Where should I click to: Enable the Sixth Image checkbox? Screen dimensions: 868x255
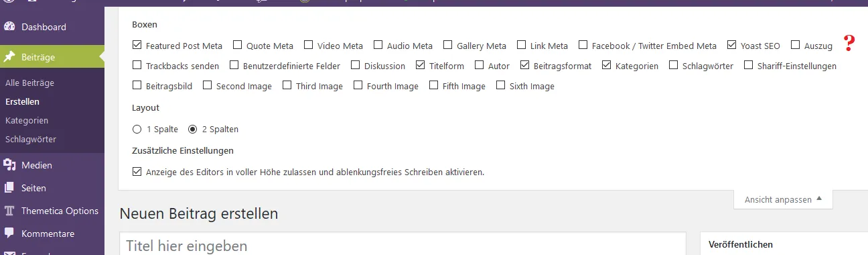500,86
